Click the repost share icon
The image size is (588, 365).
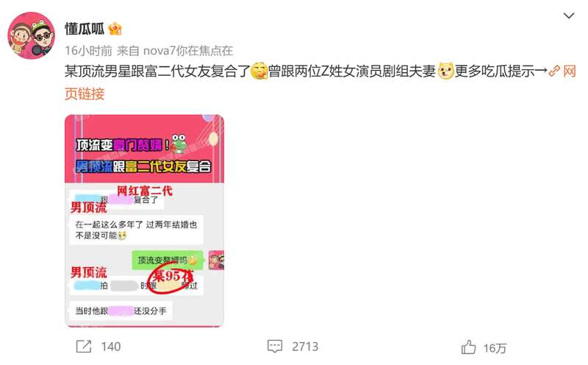pyautogui.click(x=84, y=346)
